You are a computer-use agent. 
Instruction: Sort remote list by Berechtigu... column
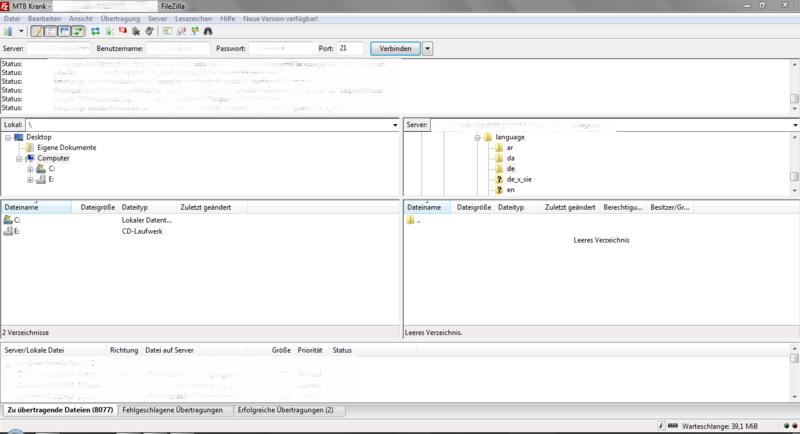[x=622, y=208]
